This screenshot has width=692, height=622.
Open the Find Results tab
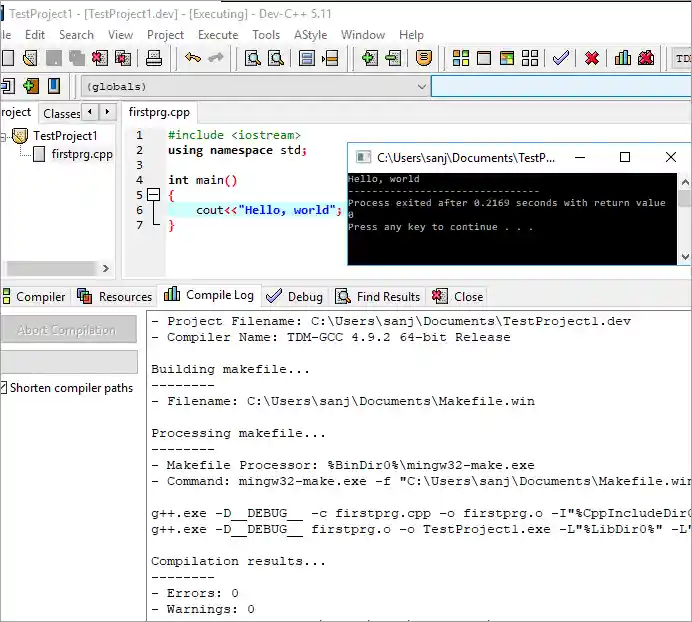pyautogui.click(x=378, y=297)
